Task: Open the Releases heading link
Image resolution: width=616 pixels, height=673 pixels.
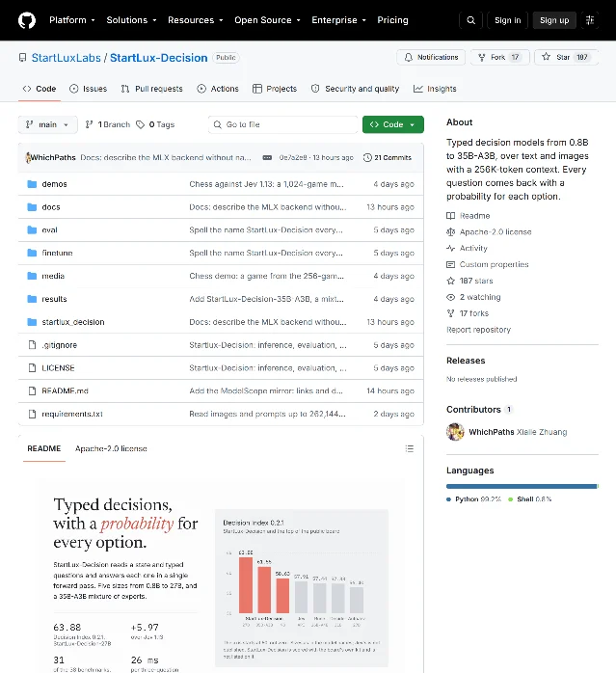Action: click(x=466, y=361)
